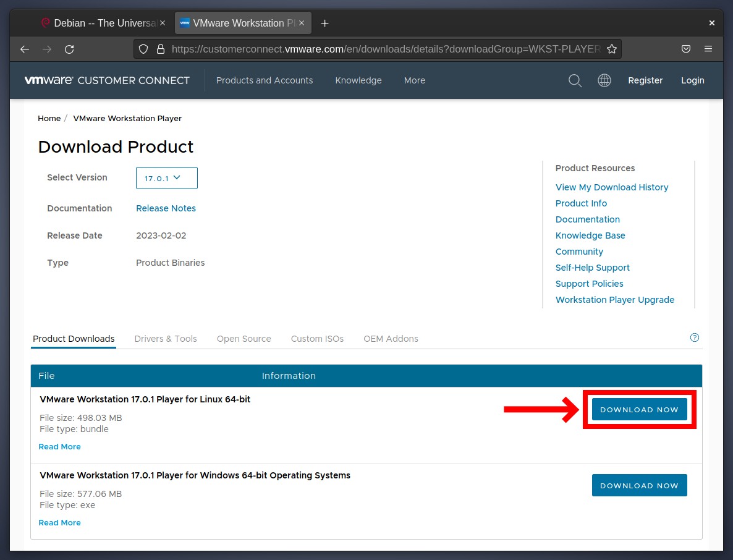
Task: Click the Debian swirl tab favicon
Action: (45, 23)
